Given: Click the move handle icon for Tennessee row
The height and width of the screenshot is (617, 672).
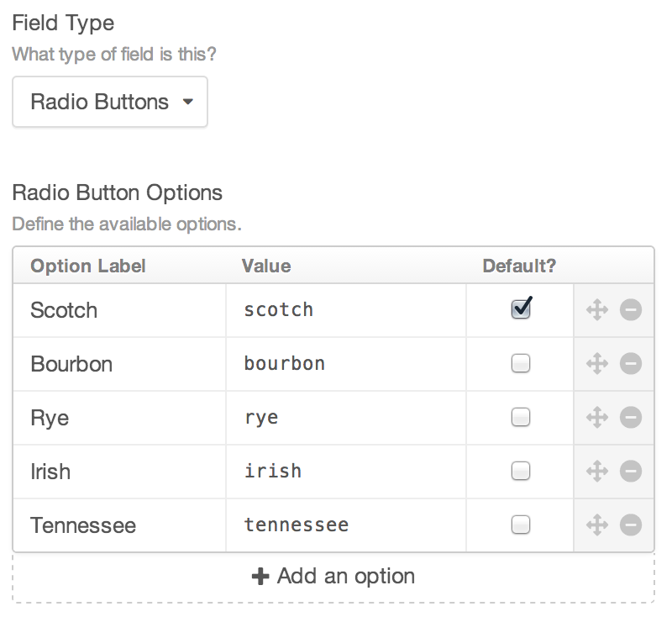Looking at the screenshot, I should click(599, 525).
